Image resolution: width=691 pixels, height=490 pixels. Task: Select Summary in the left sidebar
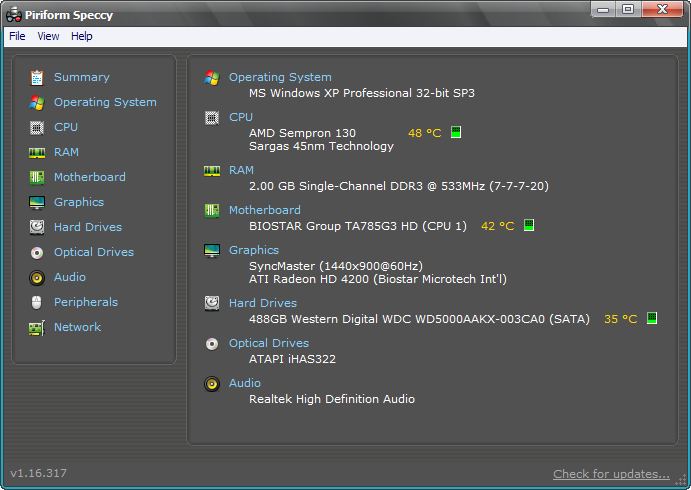pyautogui.click(x=81, y=77)
